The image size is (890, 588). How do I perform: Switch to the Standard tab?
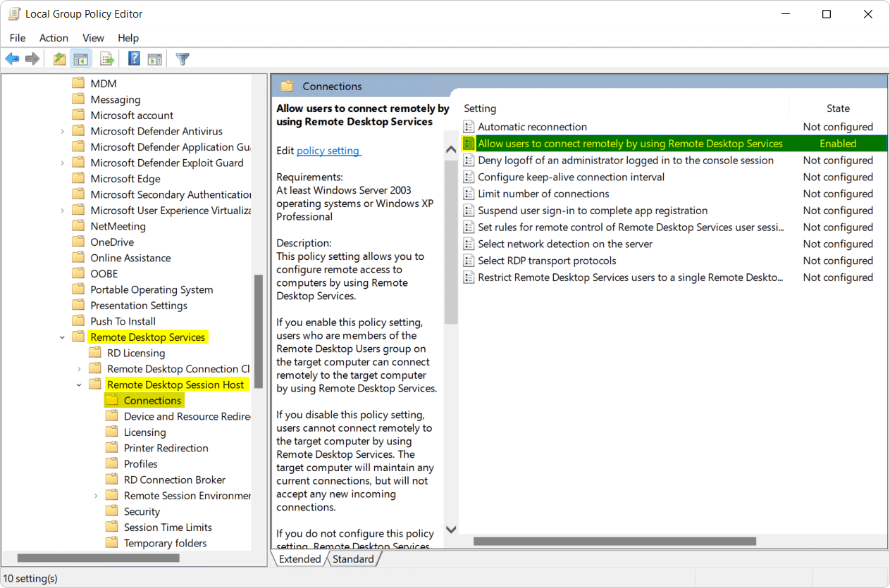click(353, 559)
